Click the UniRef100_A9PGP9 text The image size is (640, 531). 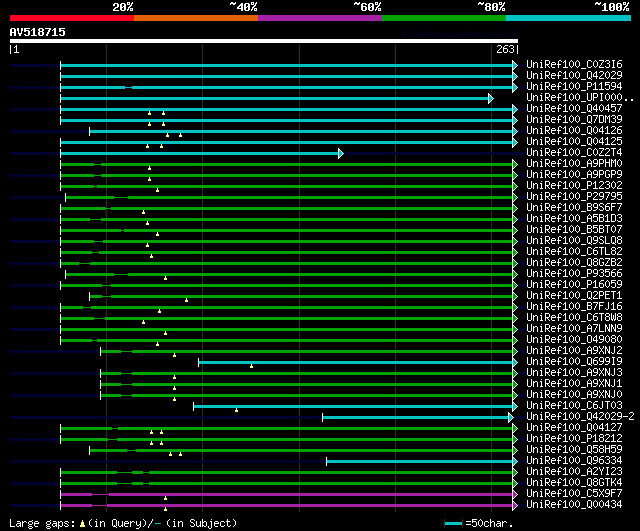(x=574, y=175)
